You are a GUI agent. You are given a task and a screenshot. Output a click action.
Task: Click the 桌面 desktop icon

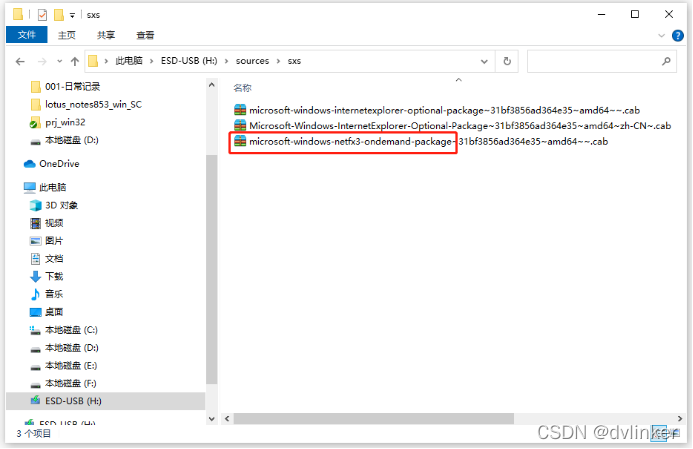[35, 312]
